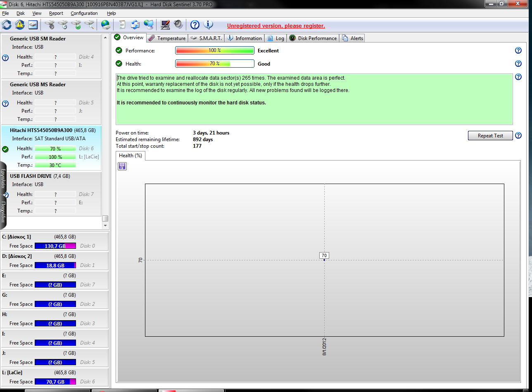Click the disk with magnifier surface test icon

tap(90, 25)
